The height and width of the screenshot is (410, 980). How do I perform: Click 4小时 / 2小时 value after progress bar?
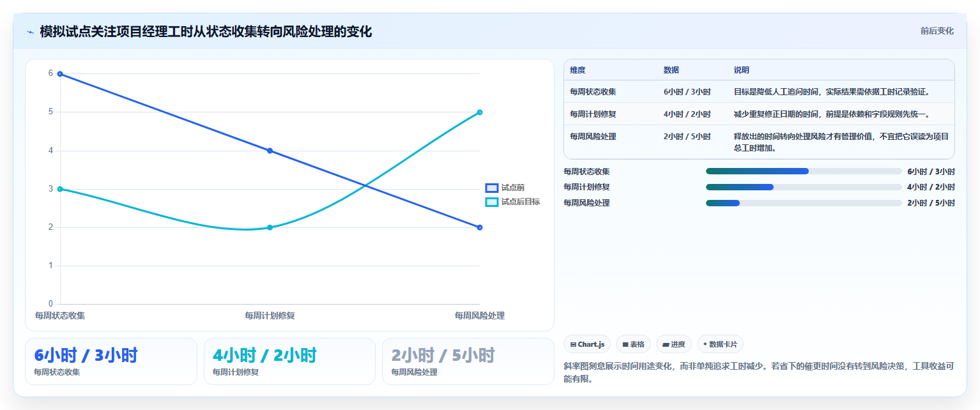click(931, 187)
